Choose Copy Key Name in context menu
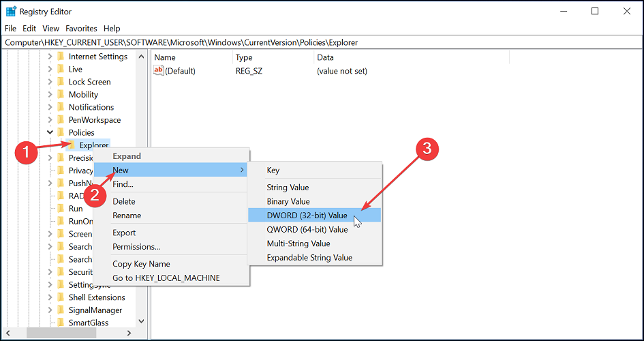Screen dimensions: 644x341 pos(171,264)
